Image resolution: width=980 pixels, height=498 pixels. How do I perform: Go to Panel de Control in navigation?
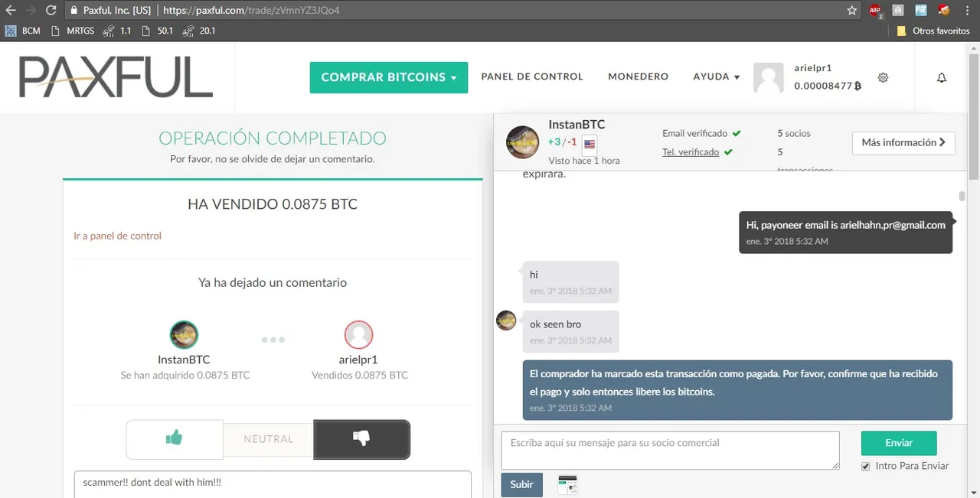click(532, 76)
